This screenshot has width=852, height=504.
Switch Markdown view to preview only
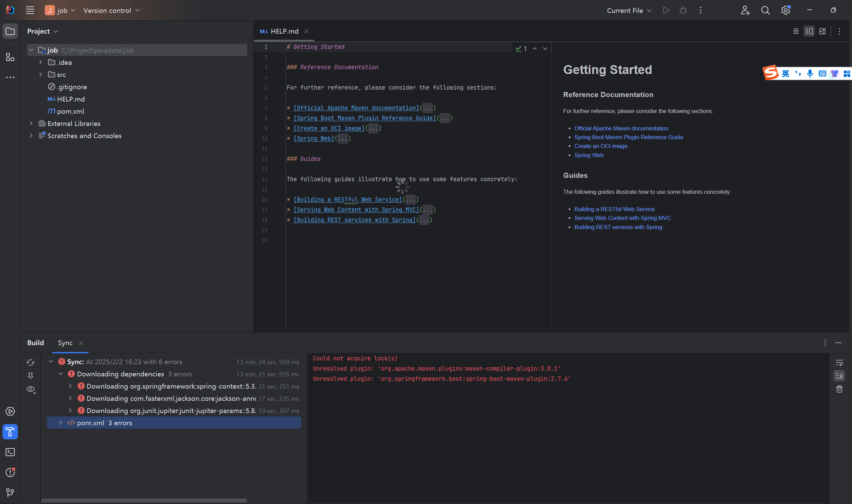[x=822, y=31]
